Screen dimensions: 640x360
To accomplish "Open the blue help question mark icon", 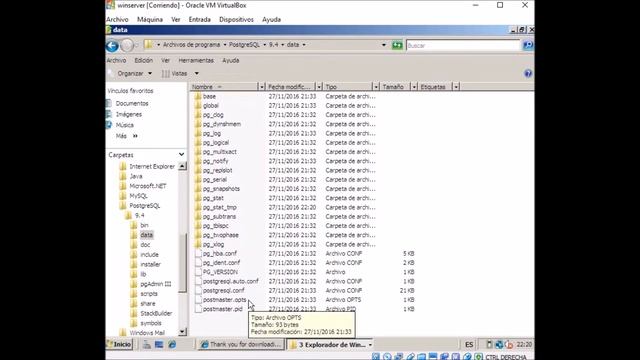I will pos(528,73).
